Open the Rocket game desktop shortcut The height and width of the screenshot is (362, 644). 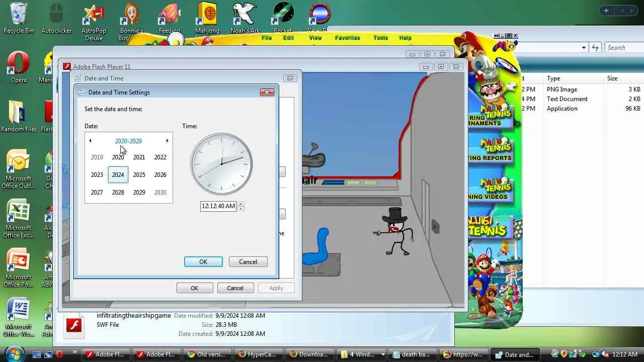click(x=283, y=18)
